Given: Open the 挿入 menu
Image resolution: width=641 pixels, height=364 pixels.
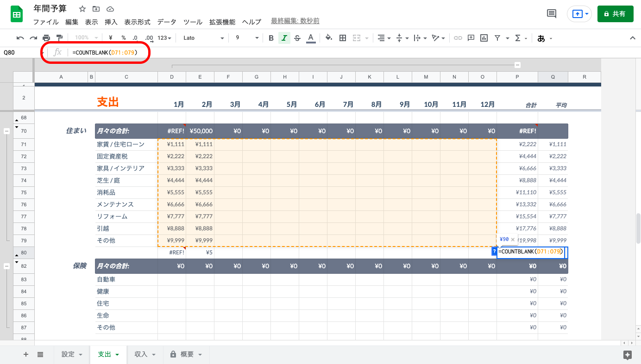Looking at the screenshot, I should click(x=111, y=22).
